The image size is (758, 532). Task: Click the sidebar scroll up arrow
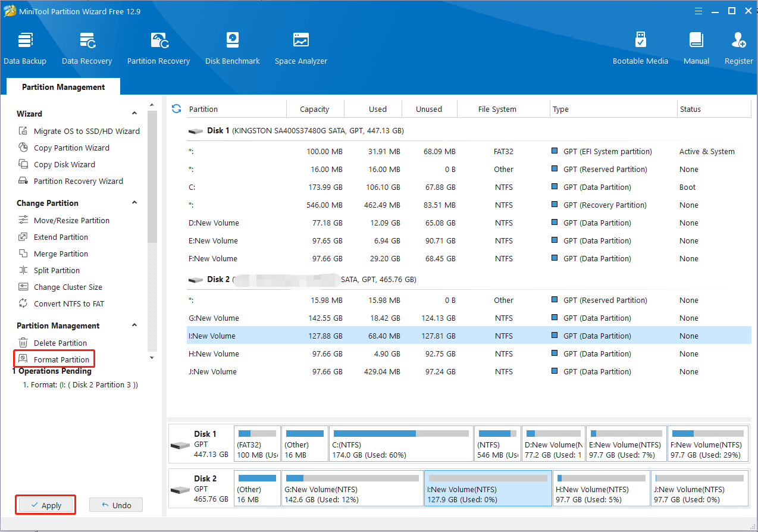152,105
